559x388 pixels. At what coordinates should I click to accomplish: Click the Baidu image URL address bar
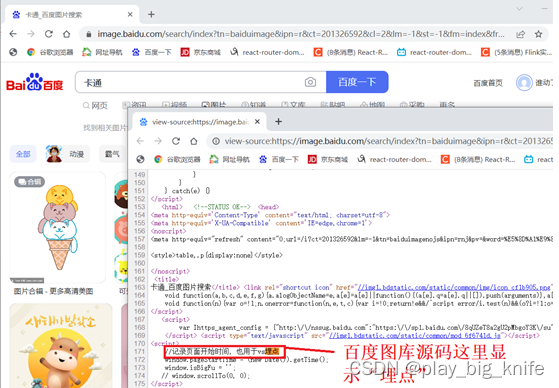click(x=301, y=34)
